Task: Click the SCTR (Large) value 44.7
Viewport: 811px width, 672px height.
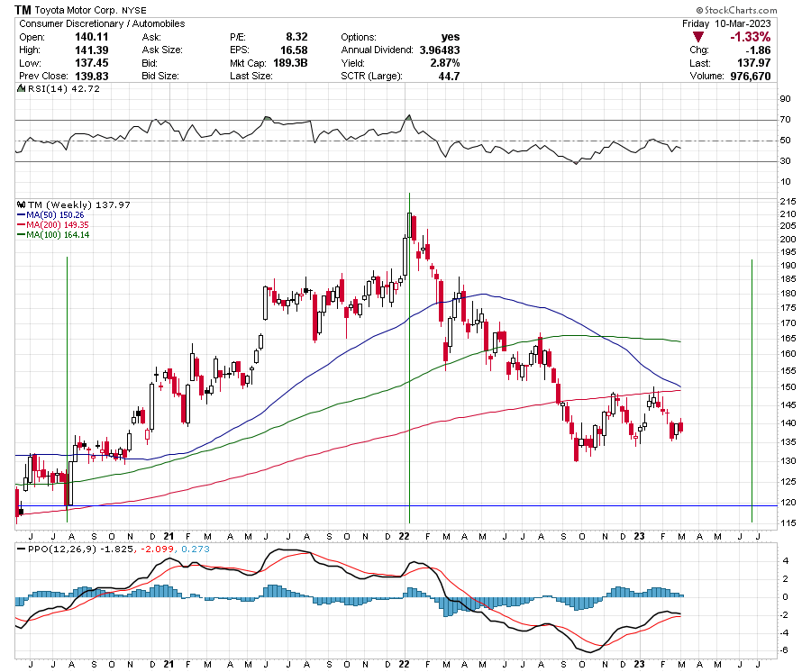Action: pos(449,76)
